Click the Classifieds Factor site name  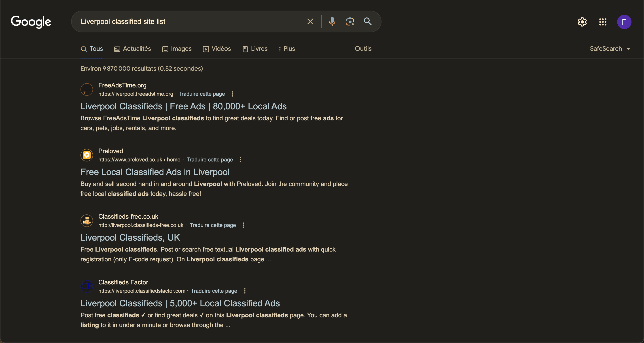123,282
